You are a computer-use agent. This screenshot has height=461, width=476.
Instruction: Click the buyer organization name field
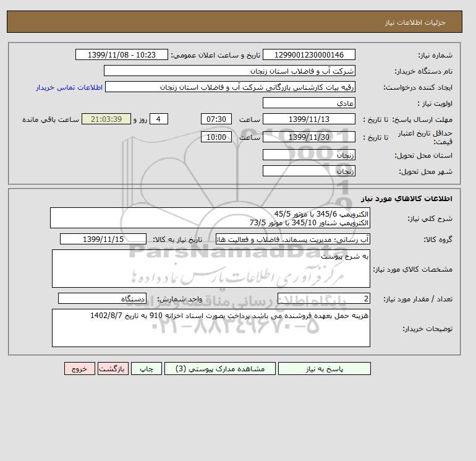[229, 71]
